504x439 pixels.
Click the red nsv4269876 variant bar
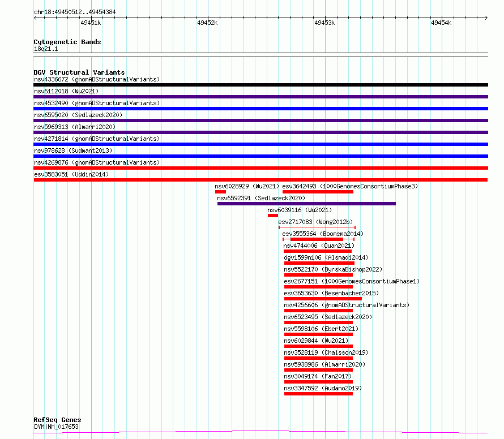[260, 168]
